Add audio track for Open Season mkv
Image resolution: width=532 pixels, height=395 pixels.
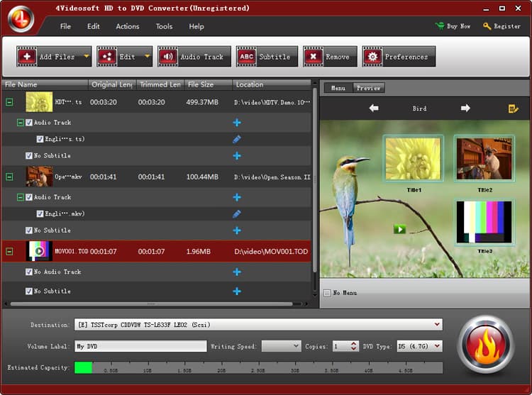pyautogui.click(x=237, y=197)
